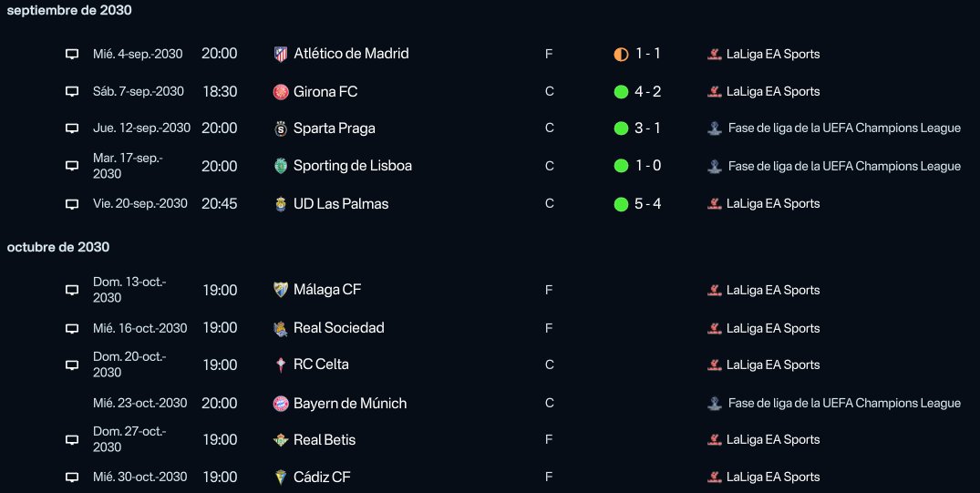Click the Real Betis crest
Screen dimensions: 980x493
[x=281, y=440]
